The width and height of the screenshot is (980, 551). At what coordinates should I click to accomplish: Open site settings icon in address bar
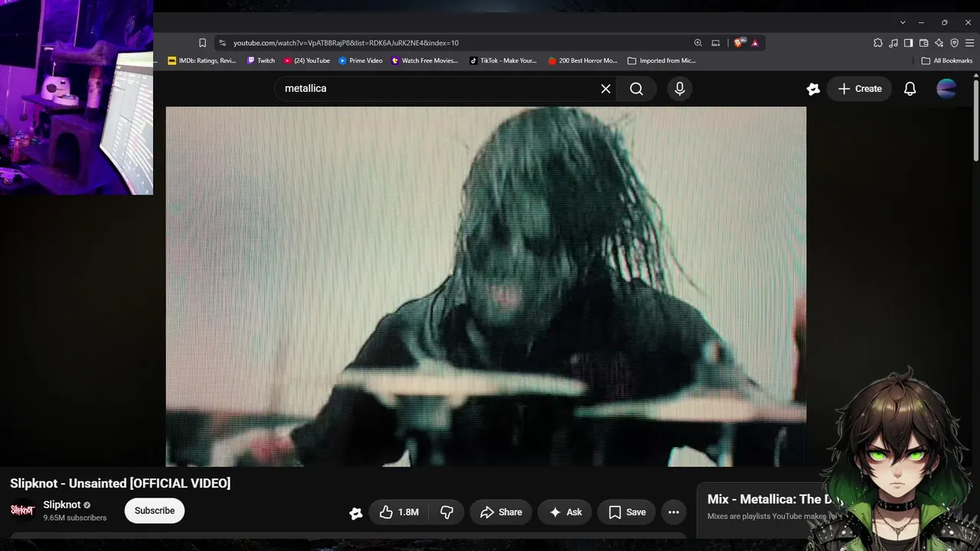222,43
